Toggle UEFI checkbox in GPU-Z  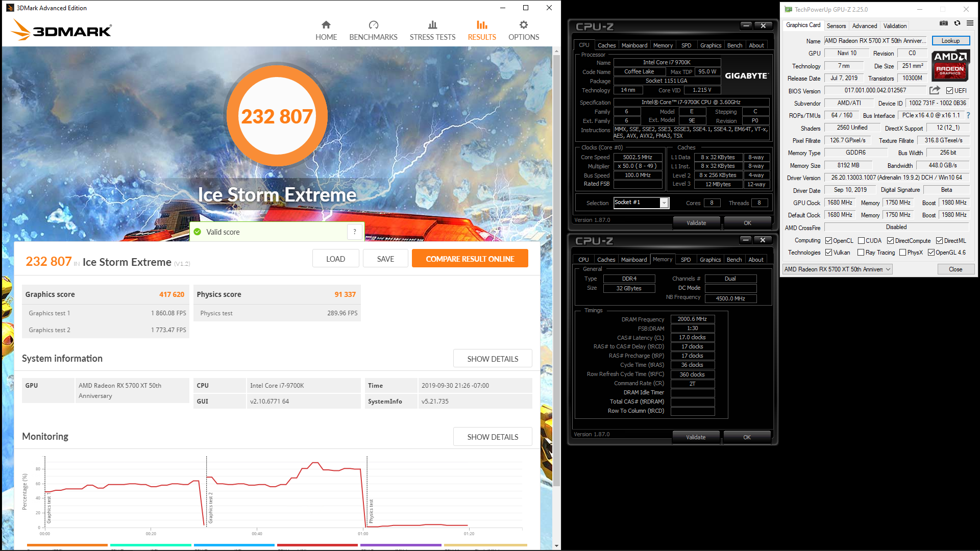point(949,91)
